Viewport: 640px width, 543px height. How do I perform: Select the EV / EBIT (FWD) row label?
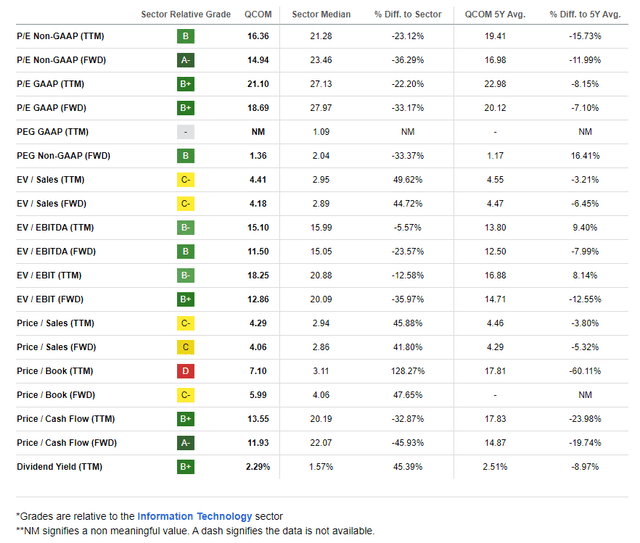(50, 299)
